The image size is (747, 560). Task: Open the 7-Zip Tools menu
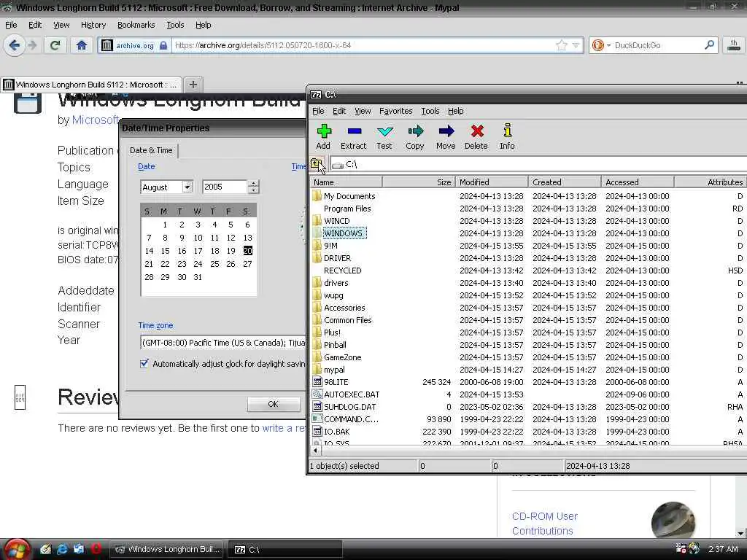tap(430, 111)
